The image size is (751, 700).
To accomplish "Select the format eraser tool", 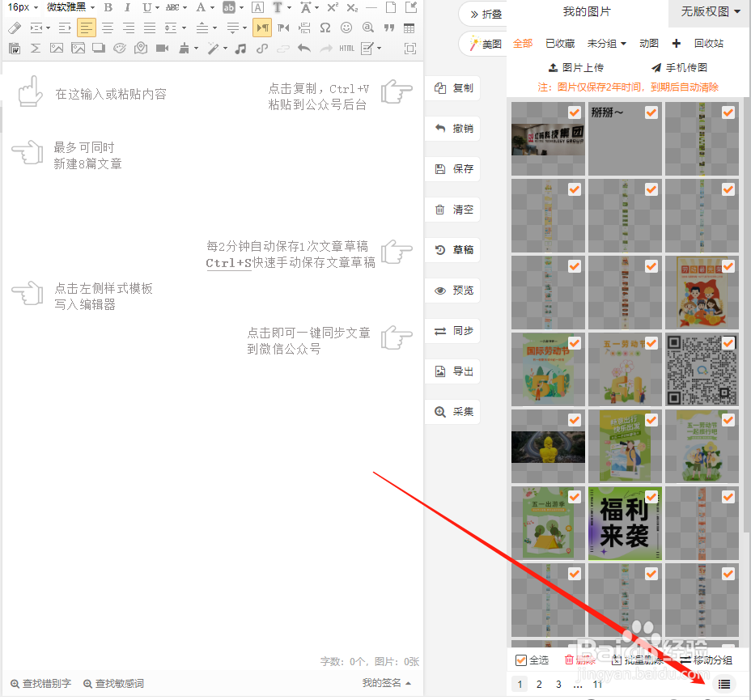I will point(14,28).
